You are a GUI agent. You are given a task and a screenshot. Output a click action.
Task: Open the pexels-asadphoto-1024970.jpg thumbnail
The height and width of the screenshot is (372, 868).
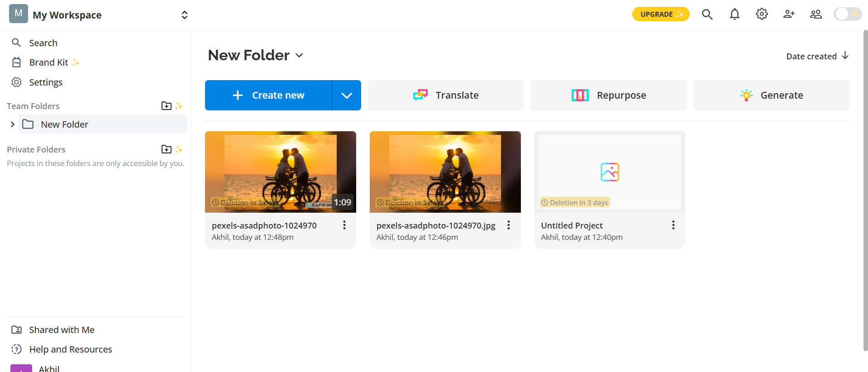445,172
